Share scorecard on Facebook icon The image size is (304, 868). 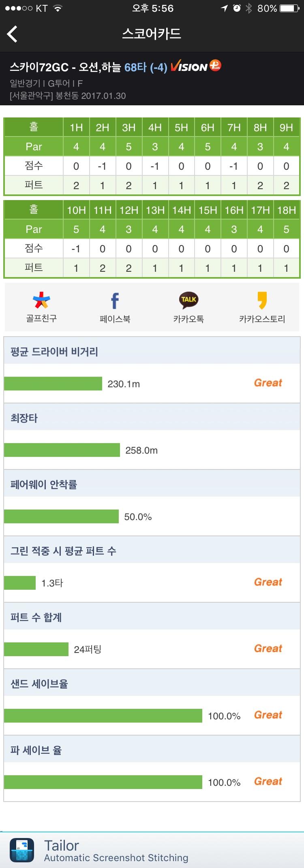click(115, 301)
